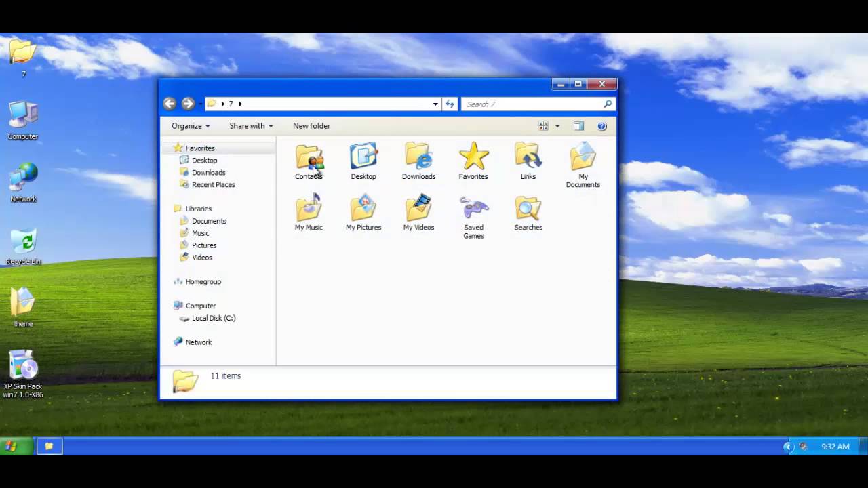Image resolution: width=868 pixels, height=488 pixels.
Task: Select the Network desktop icon
Action: coord(23,183)
